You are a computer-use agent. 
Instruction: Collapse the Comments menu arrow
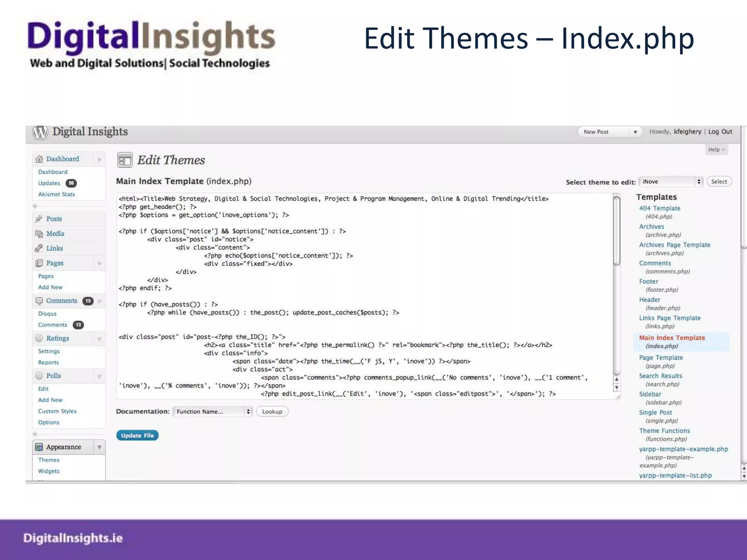tap(99, 301)
